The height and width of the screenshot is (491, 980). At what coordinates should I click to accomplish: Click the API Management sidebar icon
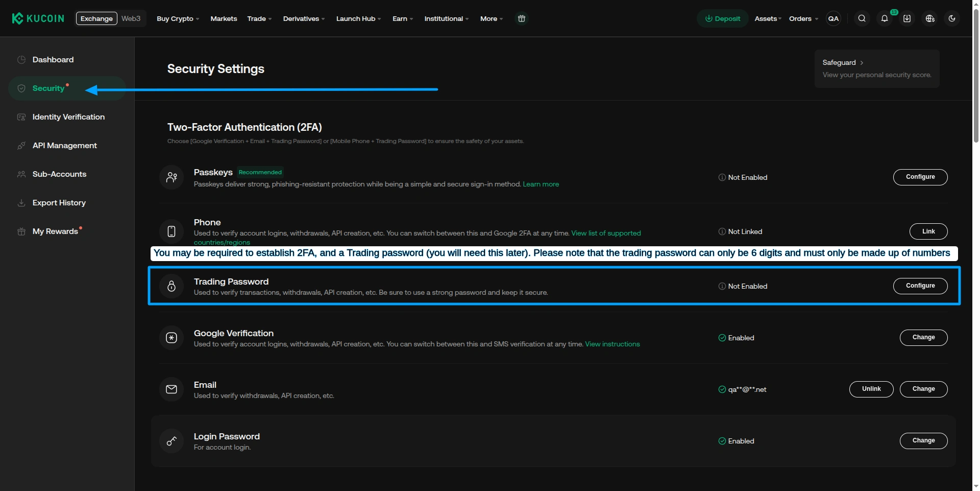tap(21, 146)
